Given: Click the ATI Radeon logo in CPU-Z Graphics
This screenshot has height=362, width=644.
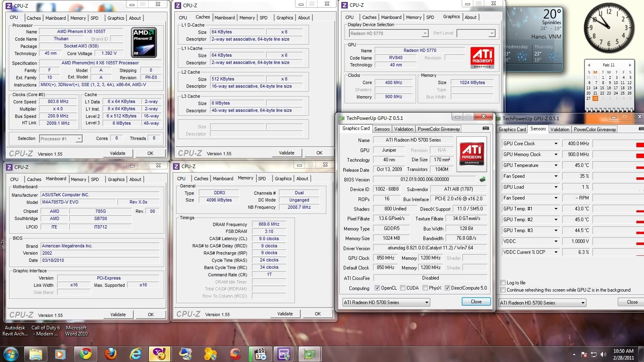Looking at the screenshot, I should [x=482, y=58].
